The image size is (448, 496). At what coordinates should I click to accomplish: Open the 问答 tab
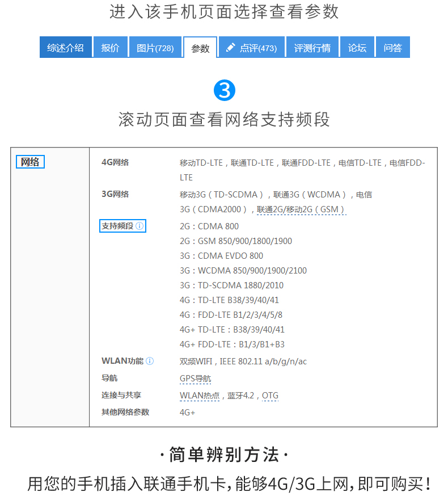tap(392, 48)
